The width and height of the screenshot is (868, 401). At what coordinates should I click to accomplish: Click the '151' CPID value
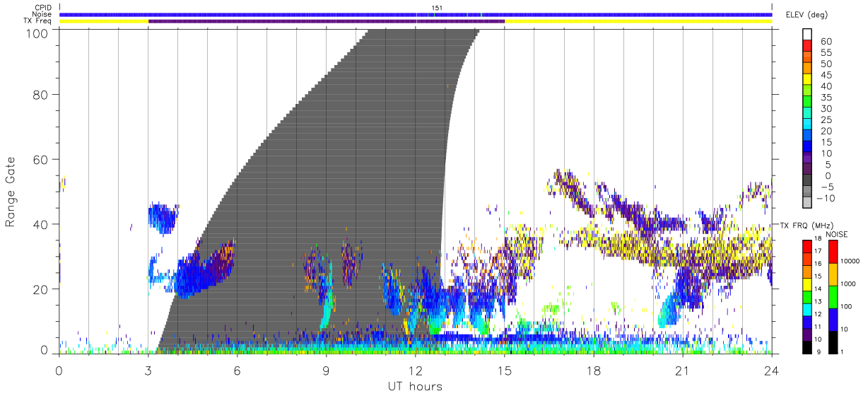438,8
